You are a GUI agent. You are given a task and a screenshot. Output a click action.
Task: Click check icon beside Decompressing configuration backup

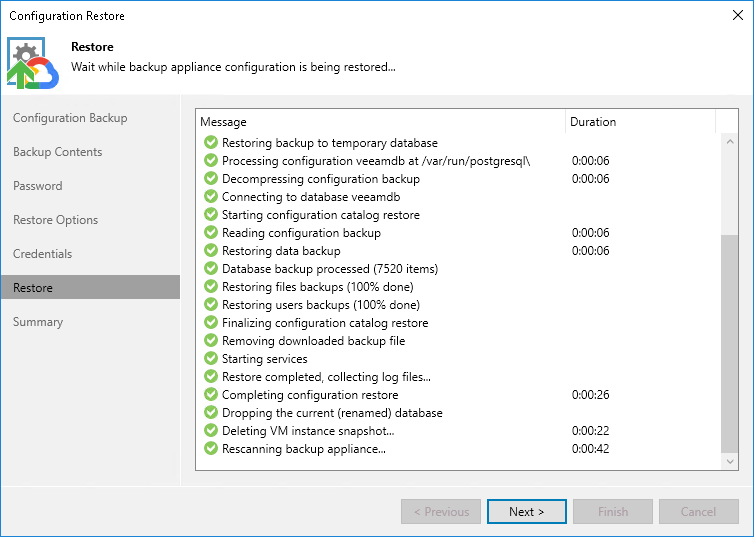tap(211, 178)
